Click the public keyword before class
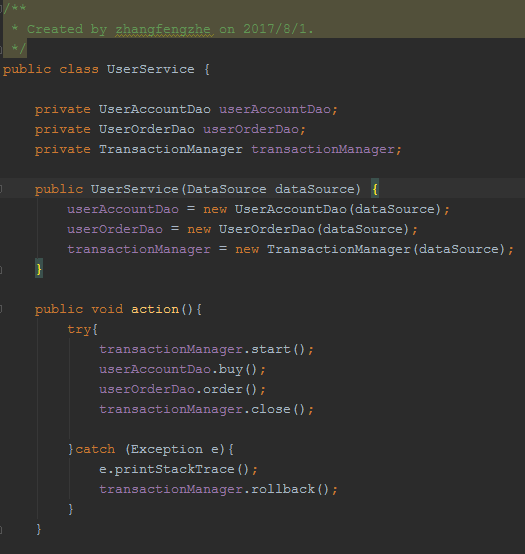Screen dimensions: 525x554 pyautogui.click(x=27, y=69)
